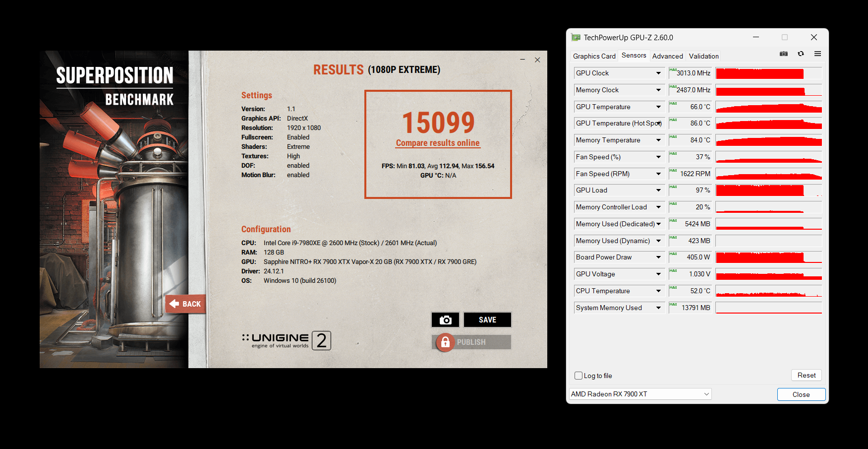
Task: Open the GPU Temperature sensor dropdown
Action: [658, 107]
